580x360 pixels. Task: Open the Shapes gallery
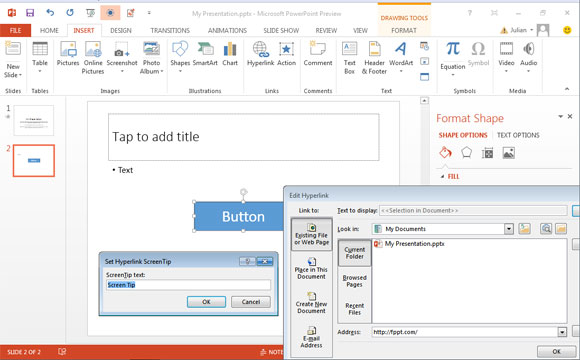point(180,56)
